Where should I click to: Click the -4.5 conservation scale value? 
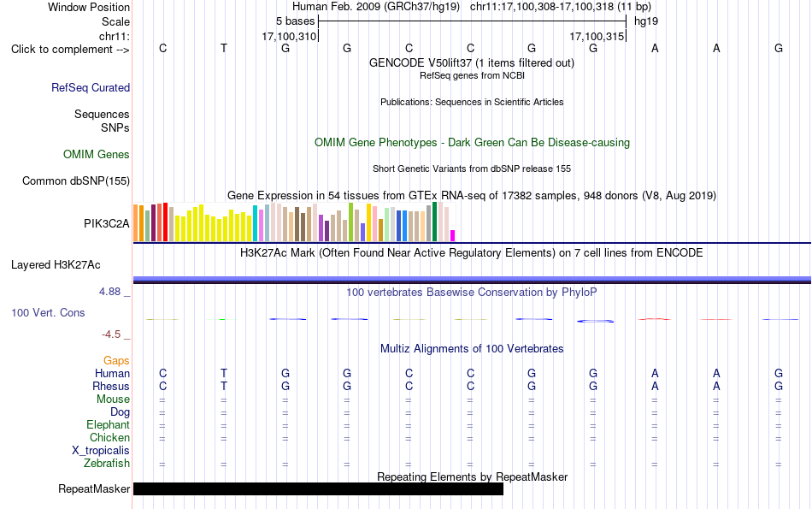pos(111,334)
